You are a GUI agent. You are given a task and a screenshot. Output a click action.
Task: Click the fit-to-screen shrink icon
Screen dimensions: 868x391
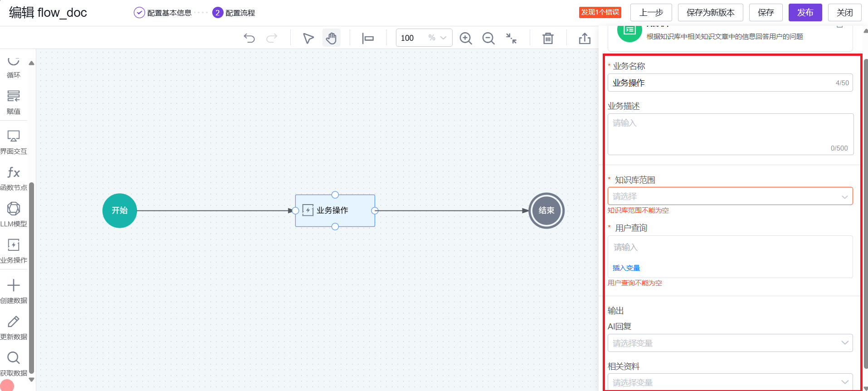[511, 38]
